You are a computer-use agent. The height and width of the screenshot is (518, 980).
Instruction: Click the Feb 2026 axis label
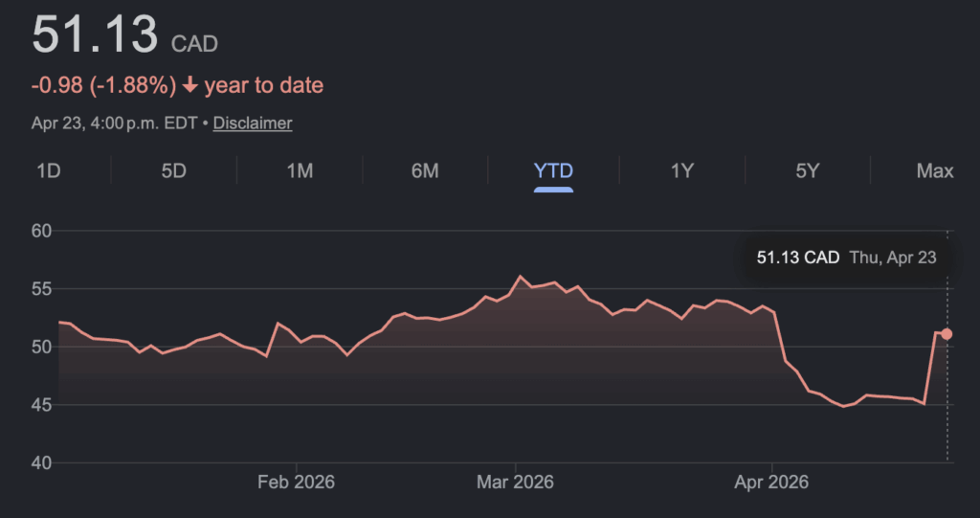point(296,482)
